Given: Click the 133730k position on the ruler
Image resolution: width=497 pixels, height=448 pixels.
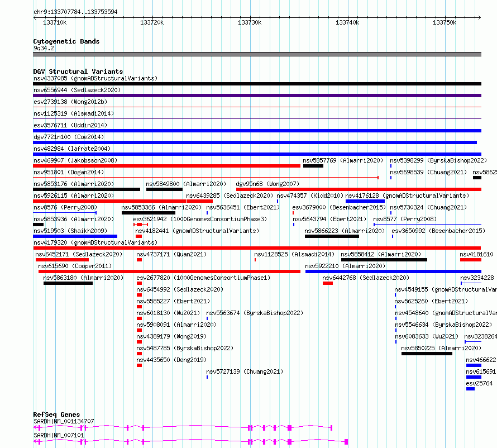Looking at the screenshot, I should coord(250,22).
